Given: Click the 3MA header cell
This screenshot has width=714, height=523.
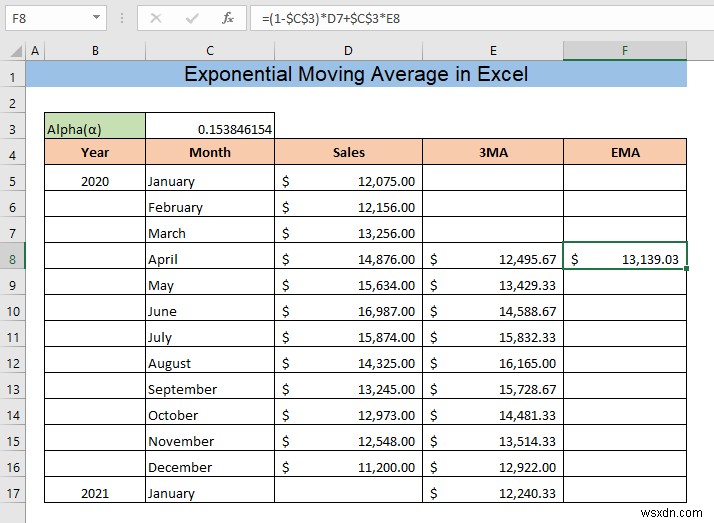Looking at the screenshot, I should 493,152.
